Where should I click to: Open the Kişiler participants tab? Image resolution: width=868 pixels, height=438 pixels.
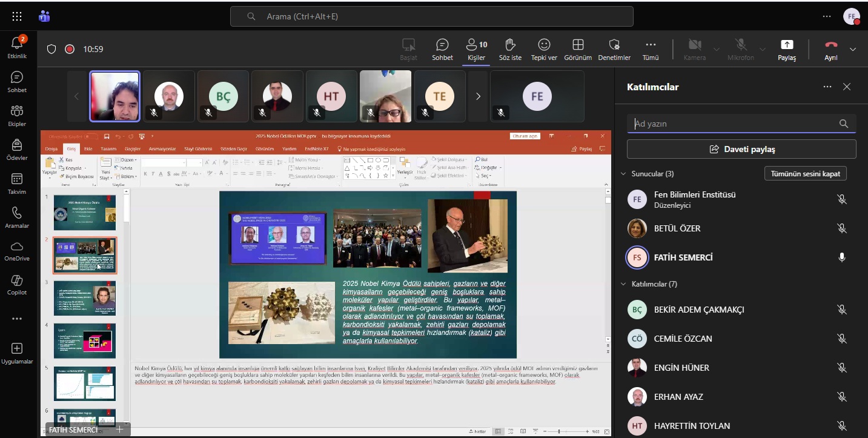click(476, 45)
